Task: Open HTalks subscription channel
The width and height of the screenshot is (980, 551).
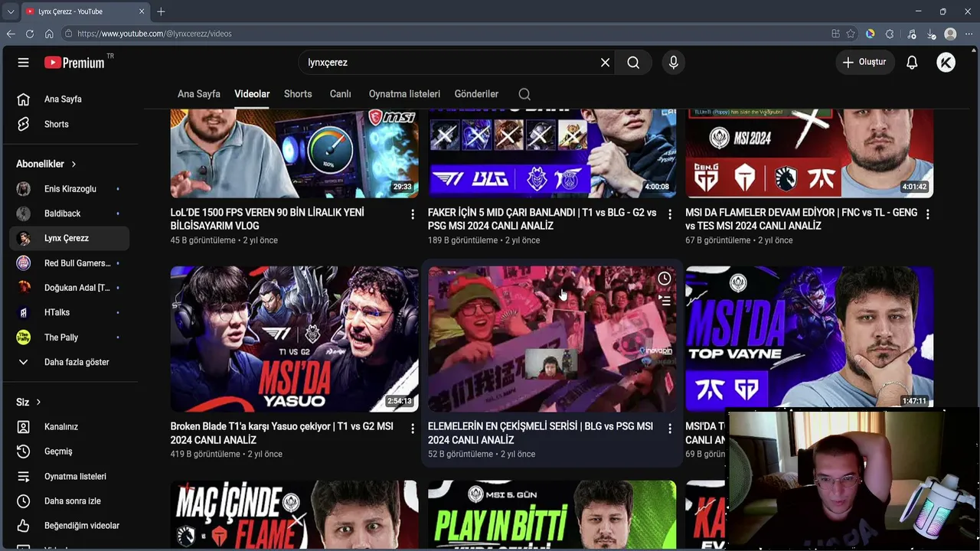Action: tap(69, 312)
